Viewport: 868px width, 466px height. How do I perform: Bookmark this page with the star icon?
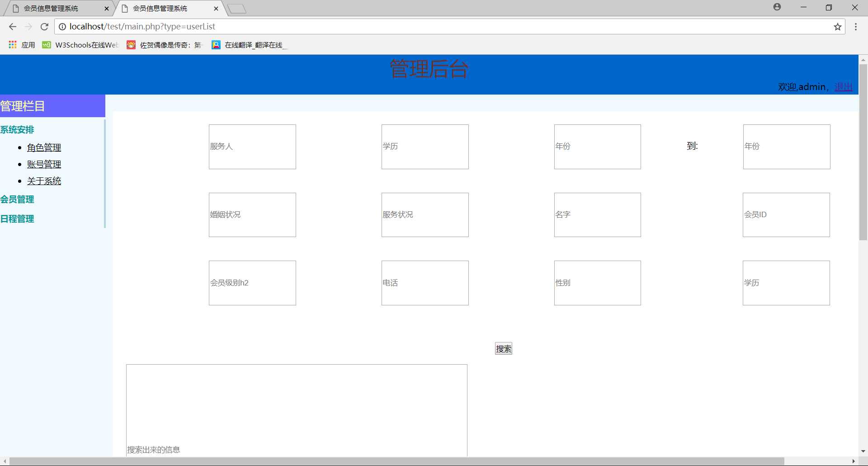(838, 27)
